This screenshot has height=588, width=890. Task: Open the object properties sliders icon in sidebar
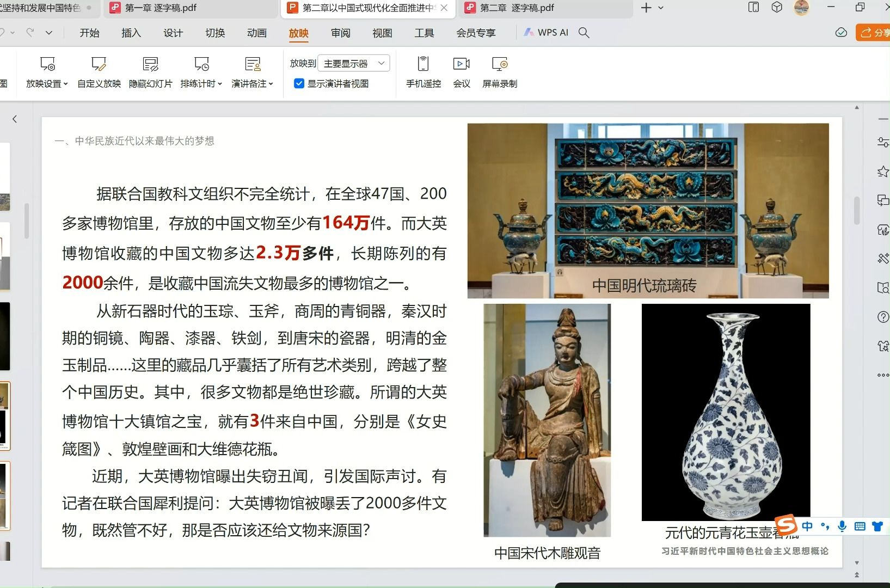click(x=883, y=142)
